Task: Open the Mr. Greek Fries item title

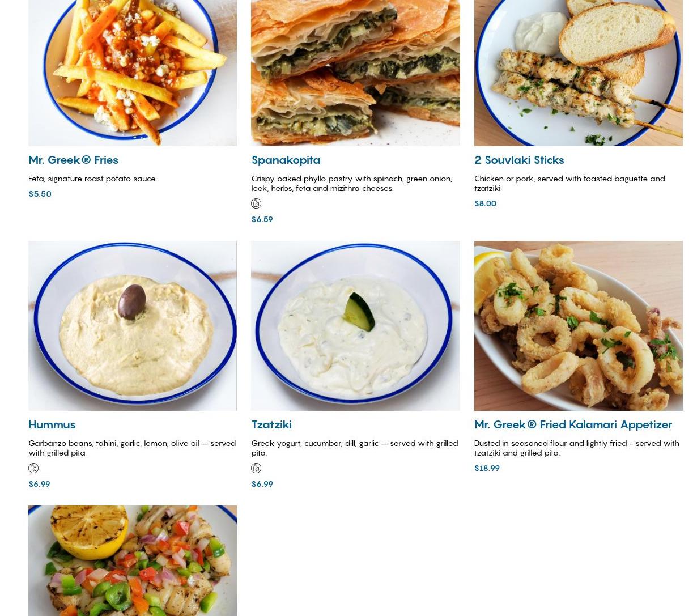Action: click(x=73, y=160)
